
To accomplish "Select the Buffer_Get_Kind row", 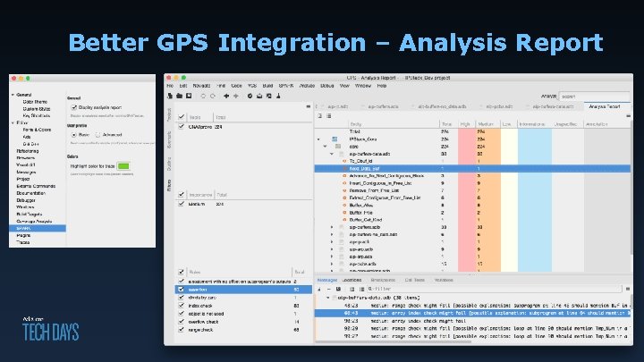I will 472,220.
